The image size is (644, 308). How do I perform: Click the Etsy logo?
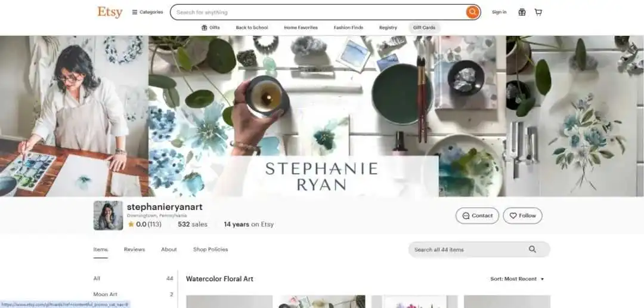(x=110, y=12)
